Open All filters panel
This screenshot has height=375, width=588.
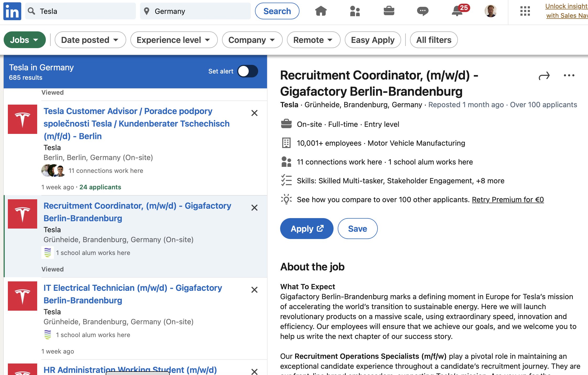434,40
